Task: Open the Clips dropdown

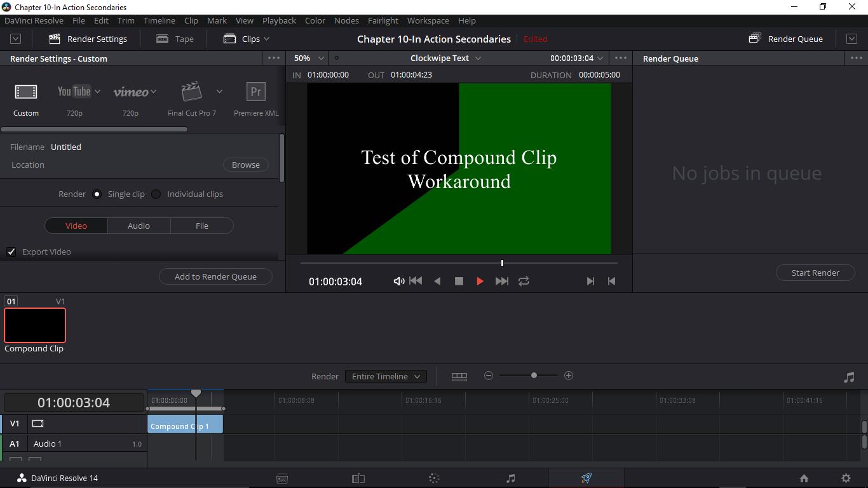Action: tap(247, 39)
